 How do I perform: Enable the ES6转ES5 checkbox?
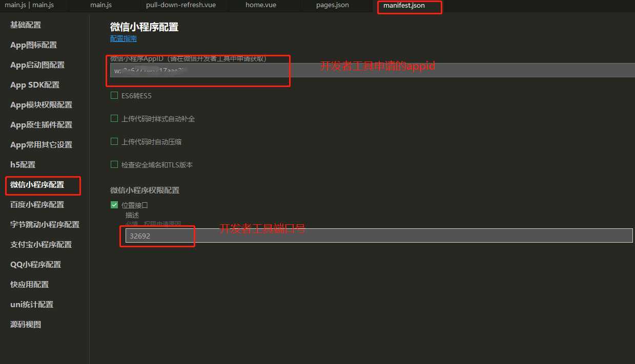click(114, 95)
